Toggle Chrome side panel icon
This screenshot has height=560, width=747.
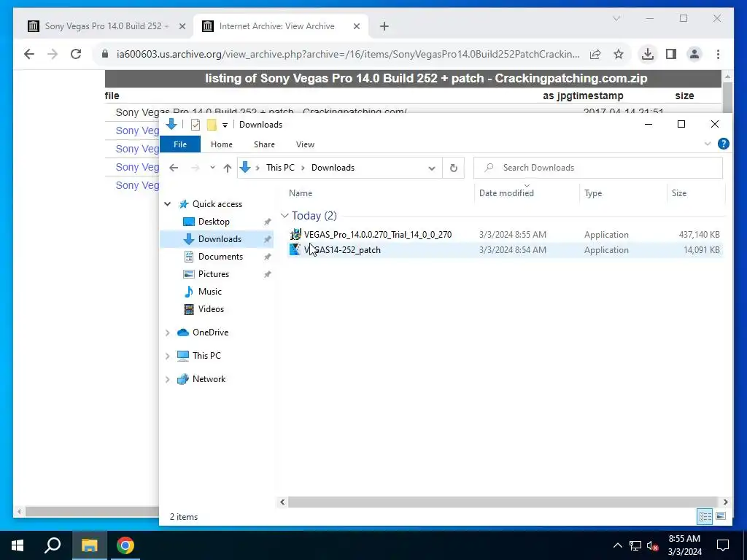point(671,54)
